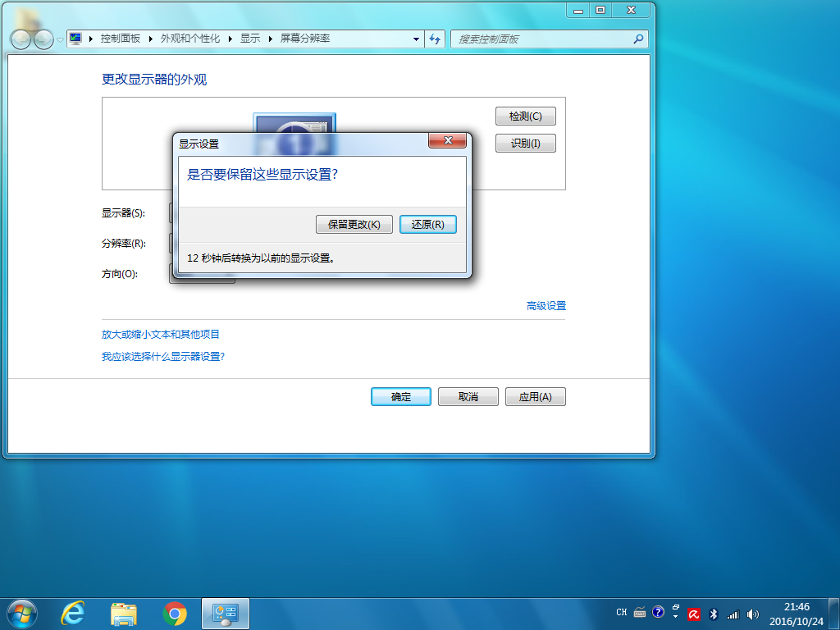Go forward with the forward arrow
Image resolution: width=840 pixels, height=630 pixels.
tap(43, 39)
